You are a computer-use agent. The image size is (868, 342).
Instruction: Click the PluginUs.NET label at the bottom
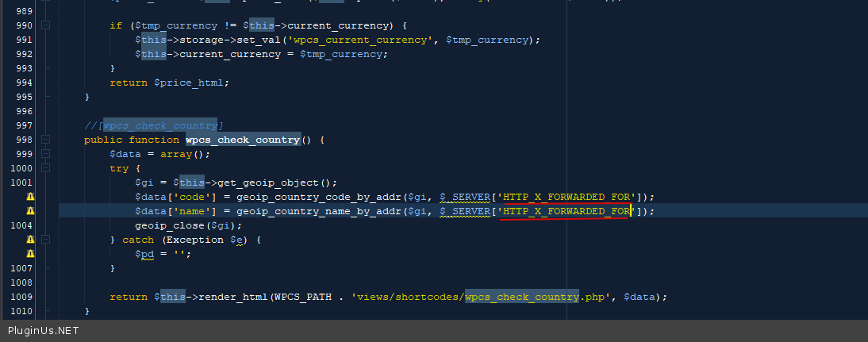pyautogui.click(x=43, y=330)
